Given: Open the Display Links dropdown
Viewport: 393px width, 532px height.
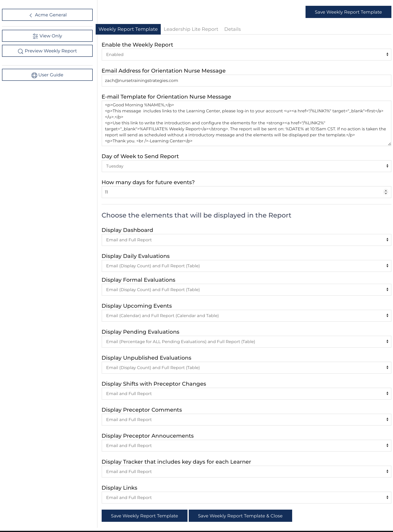Looking at the screenshot, I should click(246, 497).
